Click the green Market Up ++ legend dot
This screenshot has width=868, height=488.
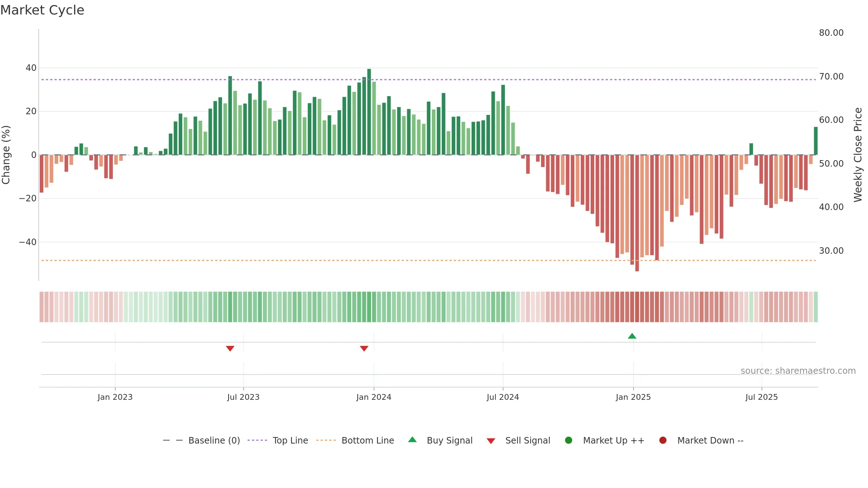(x=569, y=440)
